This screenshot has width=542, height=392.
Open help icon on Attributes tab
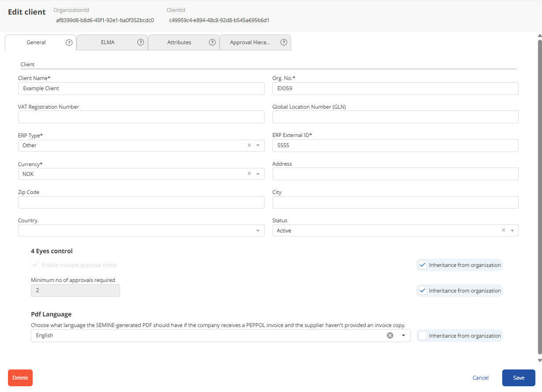coord(212,42)
